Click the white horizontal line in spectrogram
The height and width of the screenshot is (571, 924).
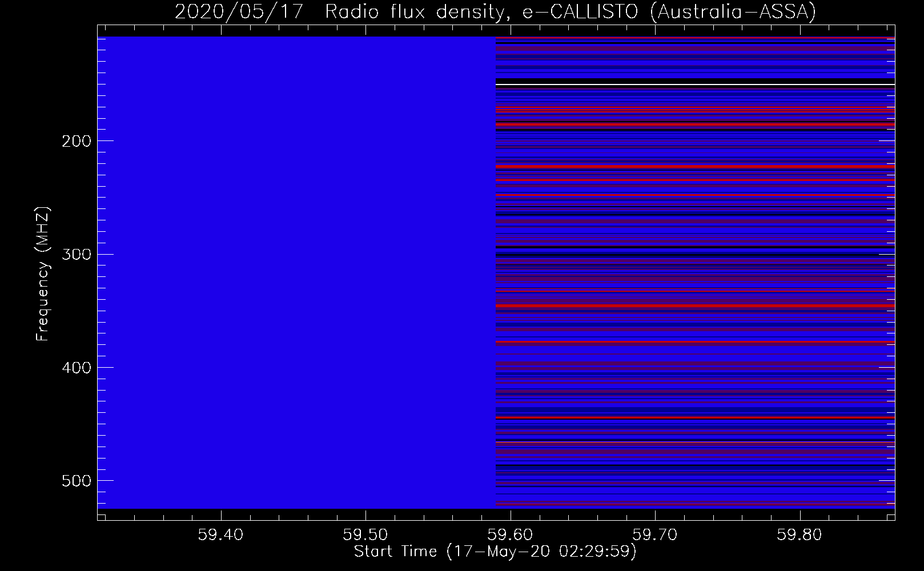tap(695, 85)
